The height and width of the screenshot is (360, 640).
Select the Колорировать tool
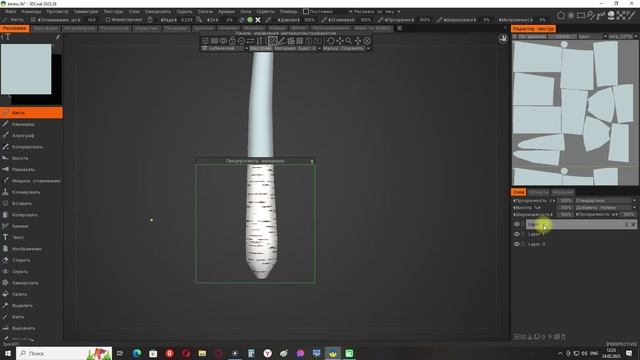coord(31,147)
